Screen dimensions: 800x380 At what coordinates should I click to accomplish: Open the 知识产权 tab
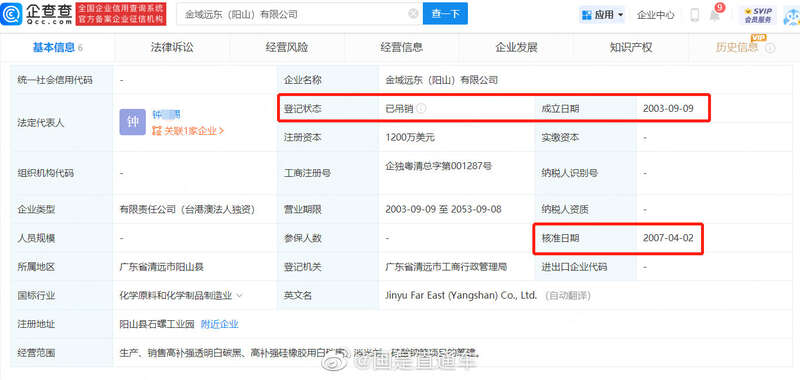pos(631,47)
